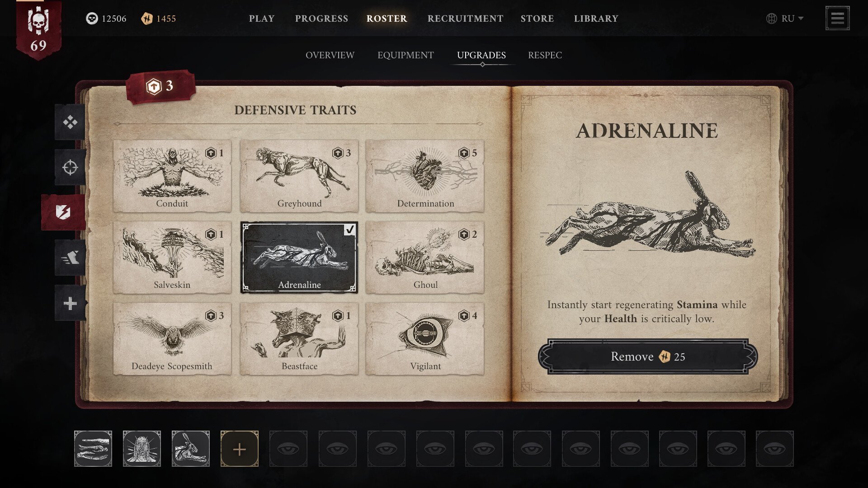The image size is (868, 488).
Task: Open the hamburger menu icon
Action: tap(837, 18)
